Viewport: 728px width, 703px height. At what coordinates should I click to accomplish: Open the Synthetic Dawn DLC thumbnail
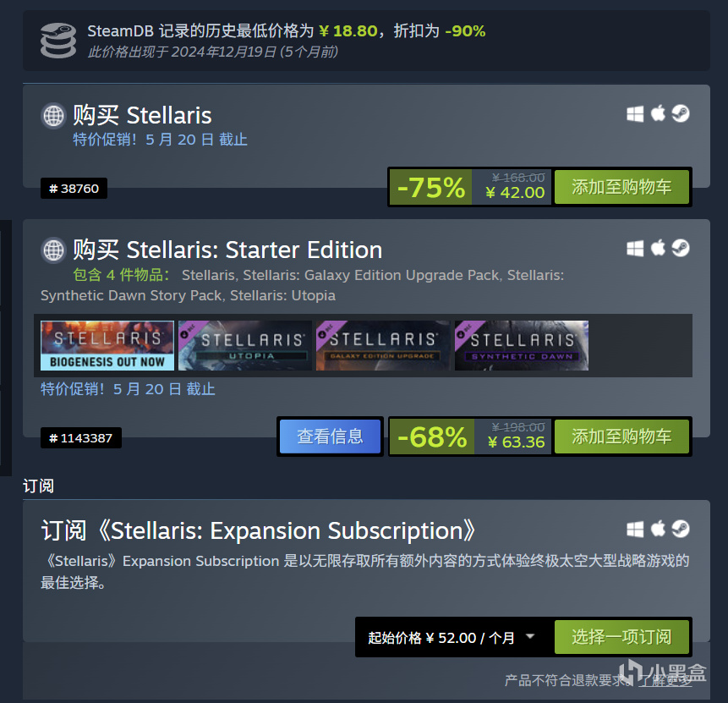(x=522, y=345)
